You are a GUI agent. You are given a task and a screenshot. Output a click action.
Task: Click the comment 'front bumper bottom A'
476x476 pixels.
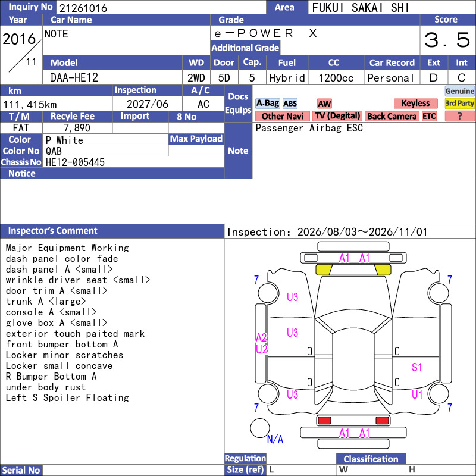tap(62, 345)
